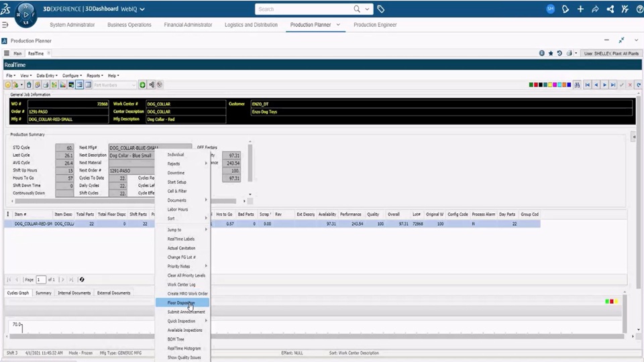
Task: Click the hierarchy tree toolbar icon
Action: 152,85
